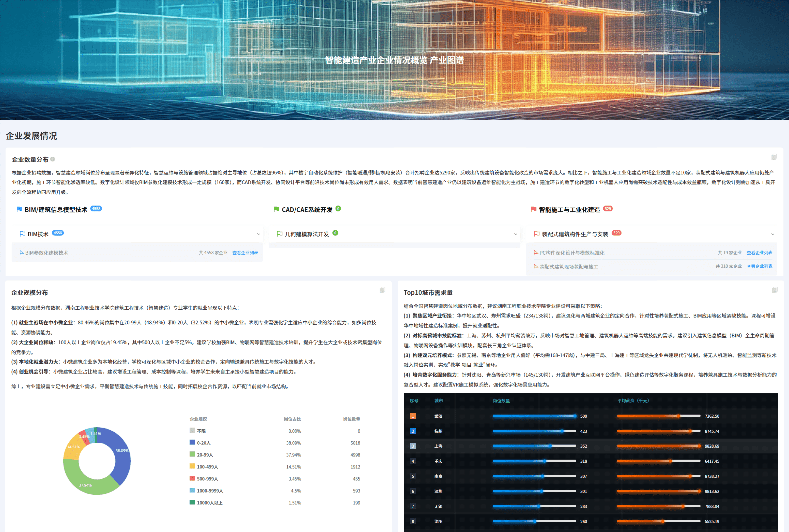The image size is (789, 532).
Task: Click red flag icon beside 智能施工与工业化建造
Action: click(x=534, y=210)
